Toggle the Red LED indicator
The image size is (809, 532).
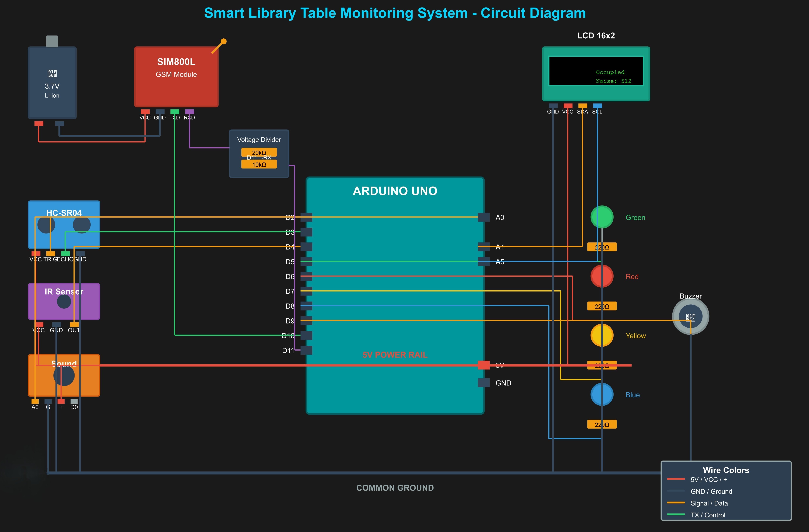602,276
